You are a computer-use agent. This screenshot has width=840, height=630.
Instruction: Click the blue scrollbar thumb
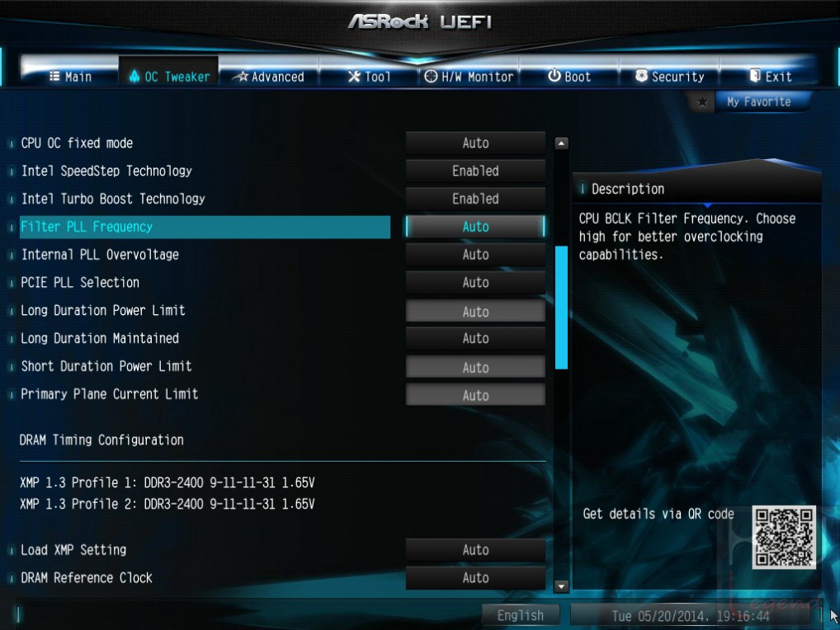561,308
